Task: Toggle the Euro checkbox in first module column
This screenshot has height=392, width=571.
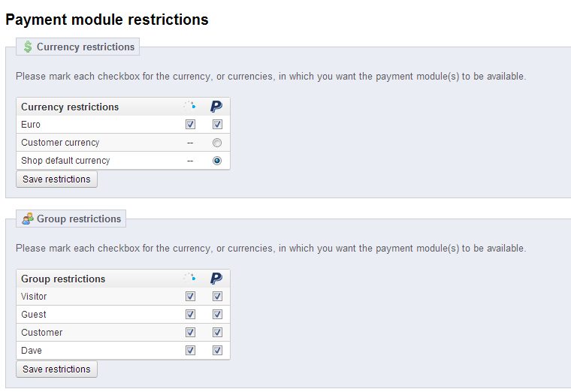Action: click(x=190, y=125)
